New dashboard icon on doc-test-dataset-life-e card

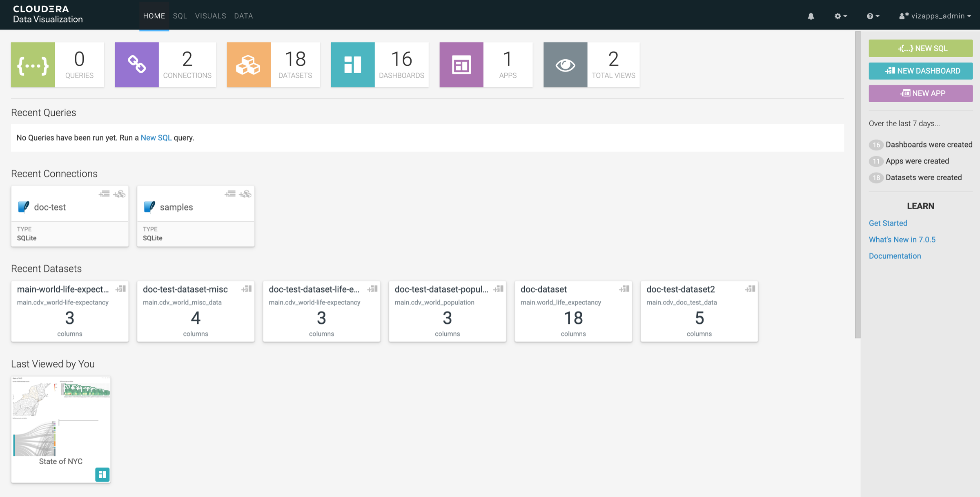point(372,289)
